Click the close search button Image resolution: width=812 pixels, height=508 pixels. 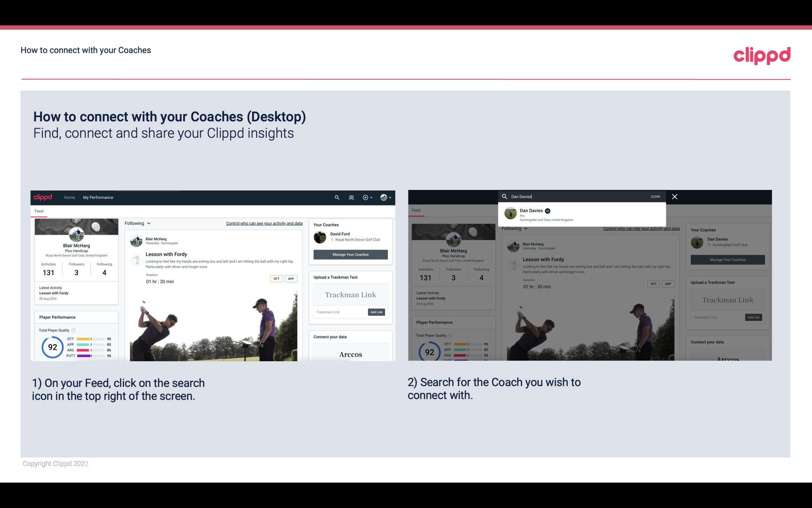coord(674,196)
